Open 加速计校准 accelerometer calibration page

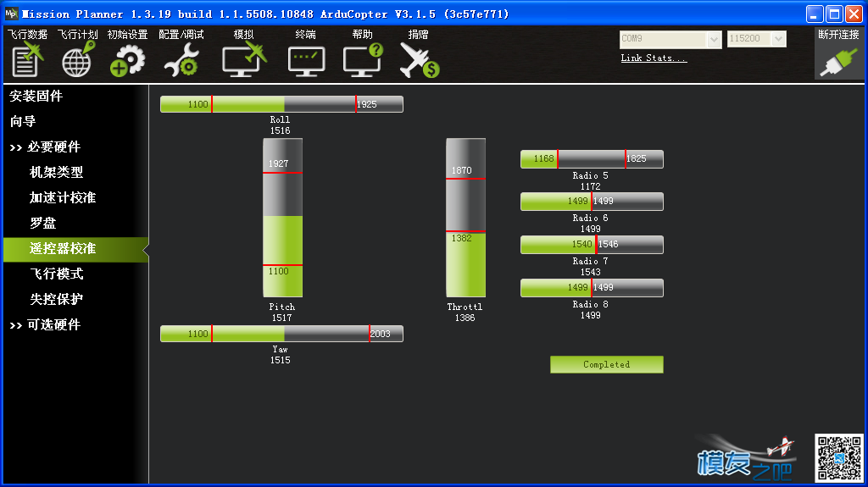tap(63, 197)
